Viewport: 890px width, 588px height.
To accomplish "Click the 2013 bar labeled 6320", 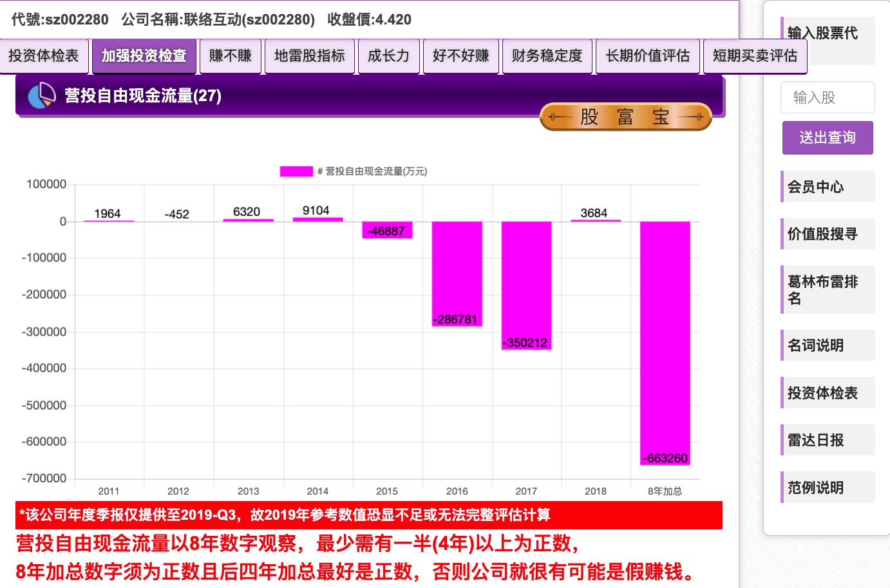I will (x=248, y=220).
